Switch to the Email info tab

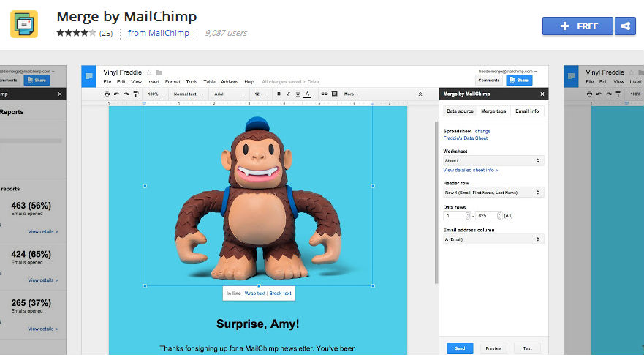pos(527,111)
